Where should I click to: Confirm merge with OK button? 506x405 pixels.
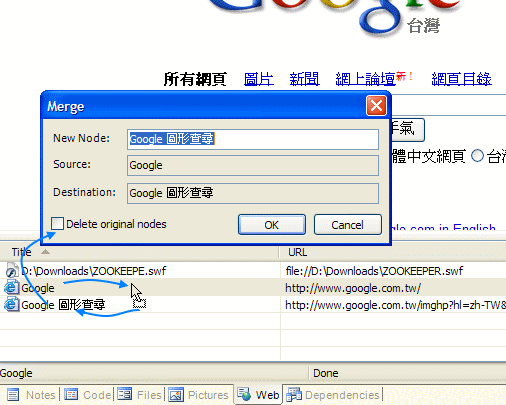pyautogui.click(x=272, y=225)
